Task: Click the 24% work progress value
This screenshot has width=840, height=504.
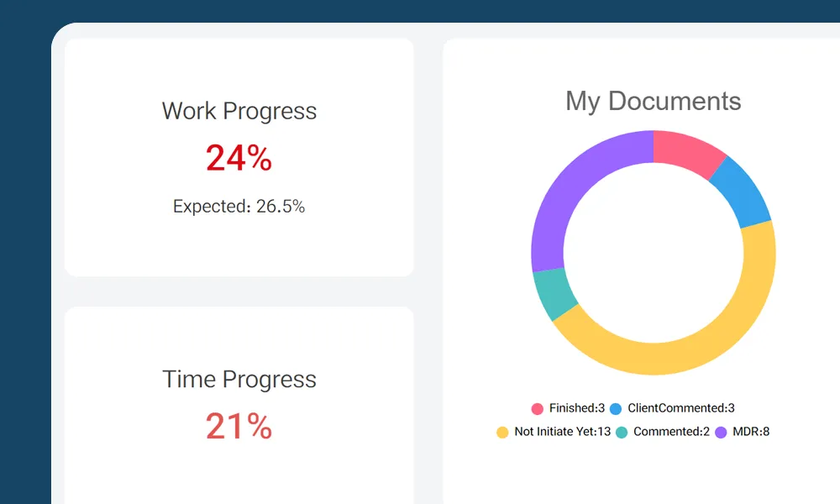Action: pos(239,158)
